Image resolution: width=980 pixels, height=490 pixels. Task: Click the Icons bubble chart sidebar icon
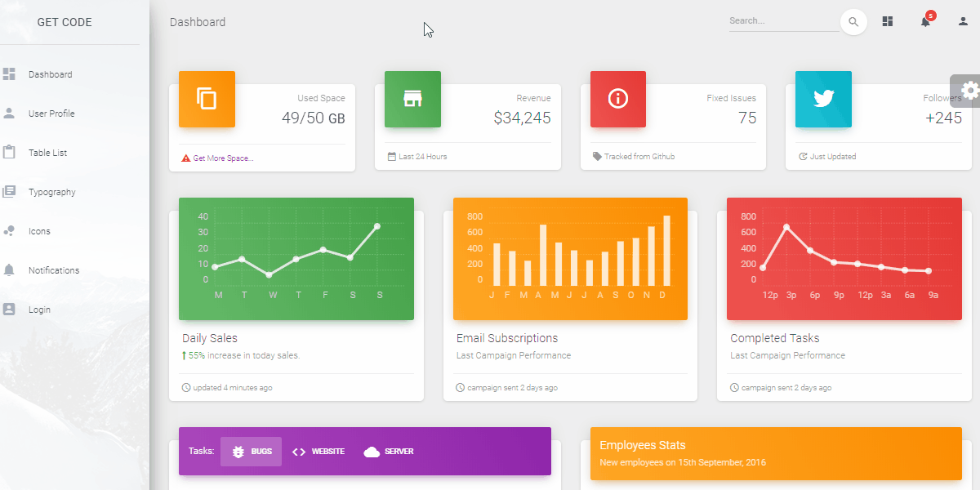(x=9, y=231)
